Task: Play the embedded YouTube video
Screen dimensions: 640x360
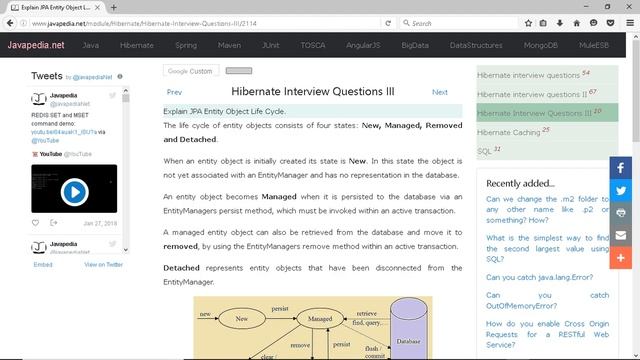Action: pos(74,191)
